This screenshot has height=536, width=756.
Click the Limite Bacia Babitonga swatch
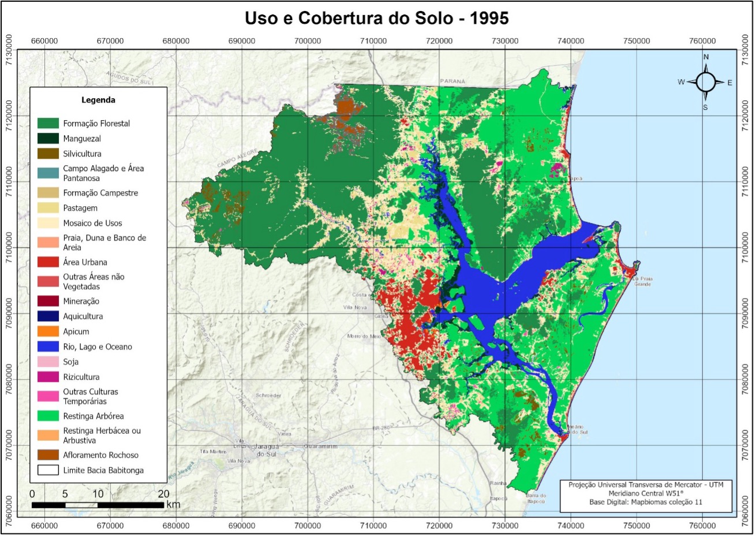tap(48, 470)
